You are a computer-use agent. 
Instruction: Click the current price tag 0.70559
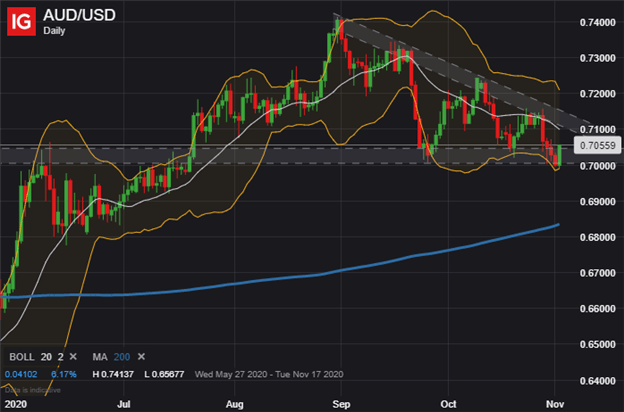pos(598,145)
